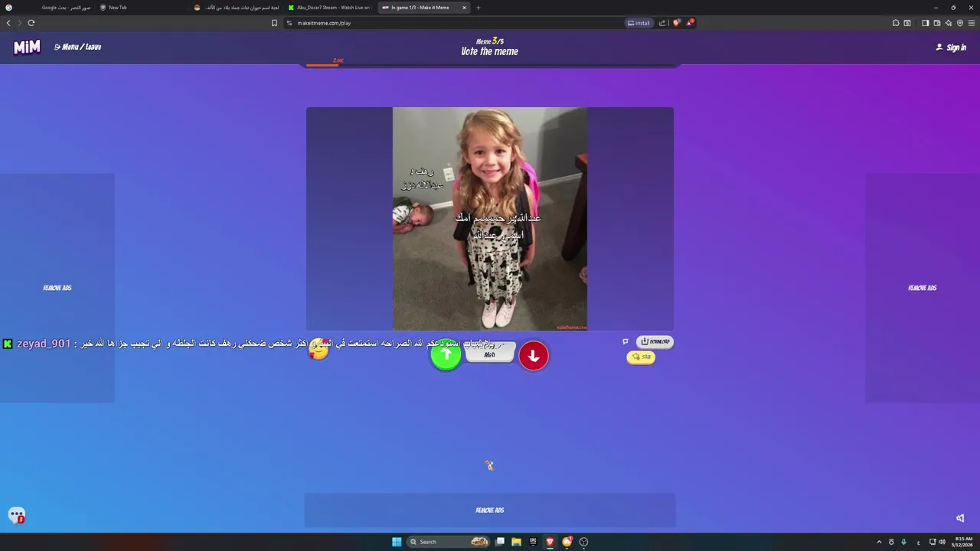The width and height of the screenshot is (980, 551).
Task: Bookmark this page icon
Action: 274,23
